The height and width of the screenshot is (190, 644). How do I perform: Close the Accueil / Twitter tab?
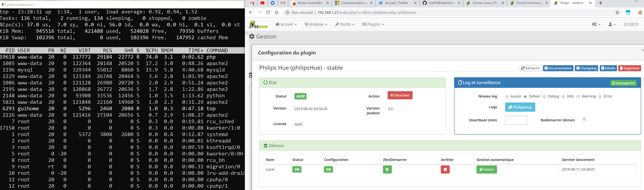coord(415,3)
